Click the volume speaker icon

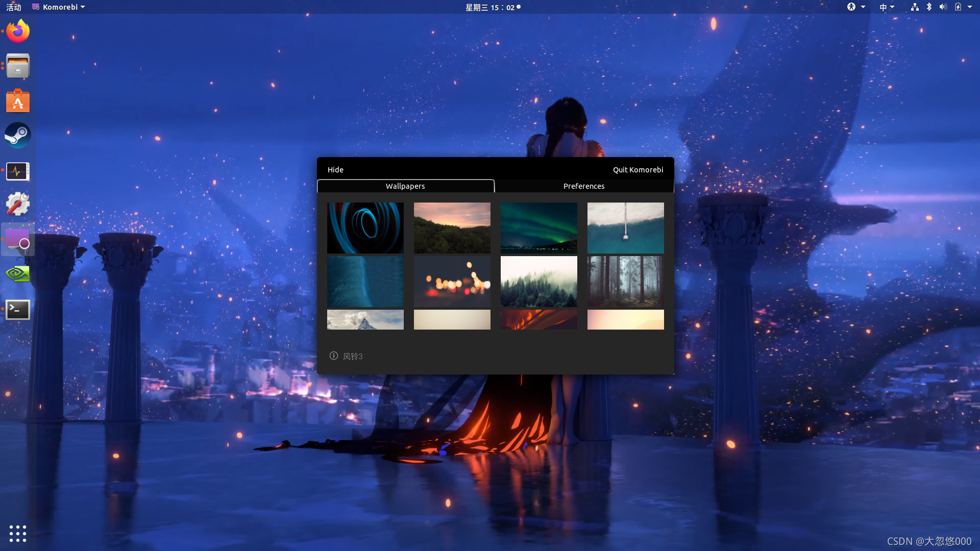[943, 7]
